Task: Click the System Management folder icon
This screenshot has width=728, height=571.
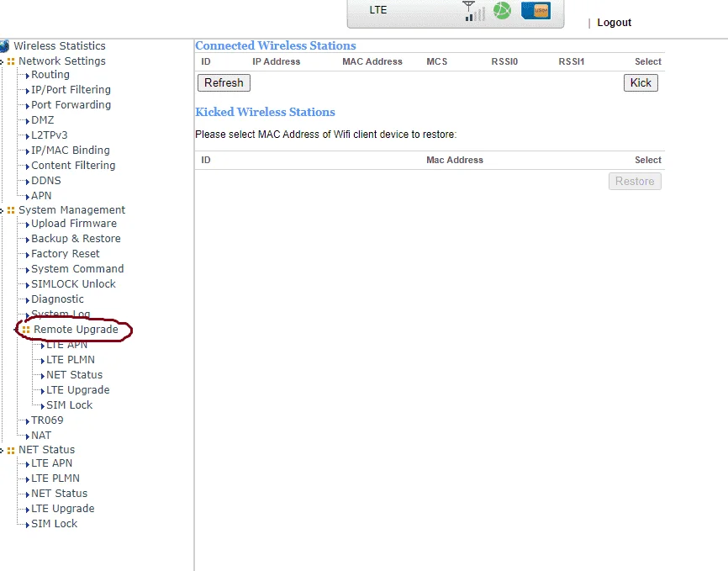Action: 11,210
